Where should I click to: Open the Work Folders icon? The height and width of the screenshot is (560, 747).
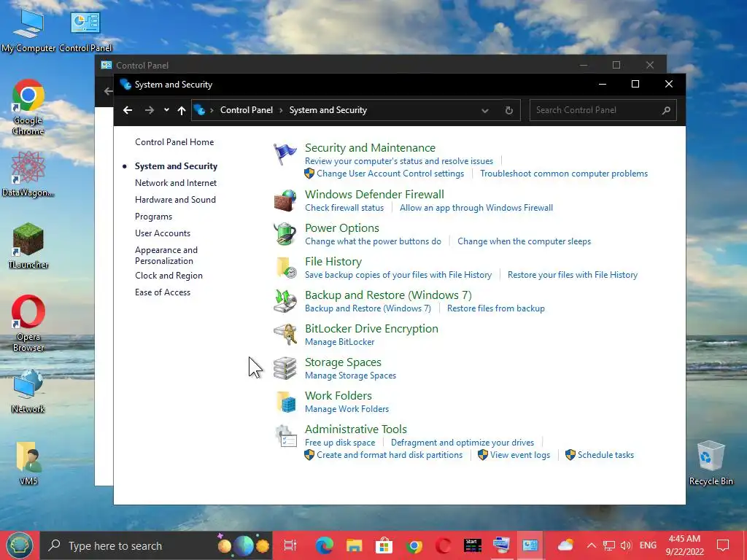tap(285, 402)
